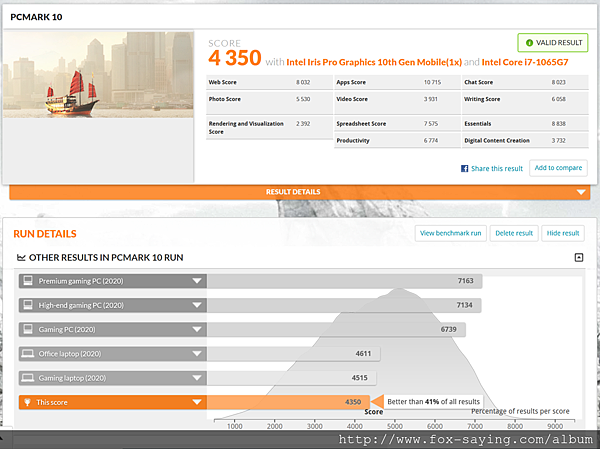
Task: Click the Office laptop score bar 4611
Action: [293, 354]
